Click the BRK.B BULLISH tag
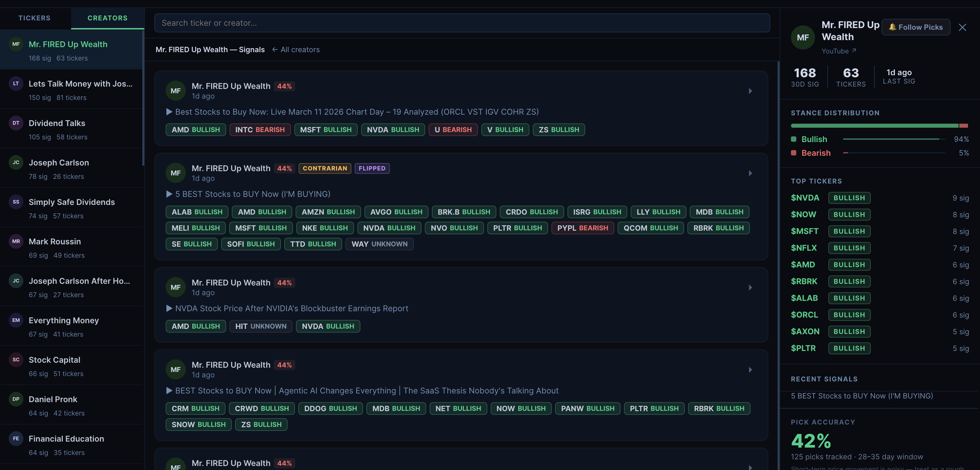 click(x=464, y=212)
